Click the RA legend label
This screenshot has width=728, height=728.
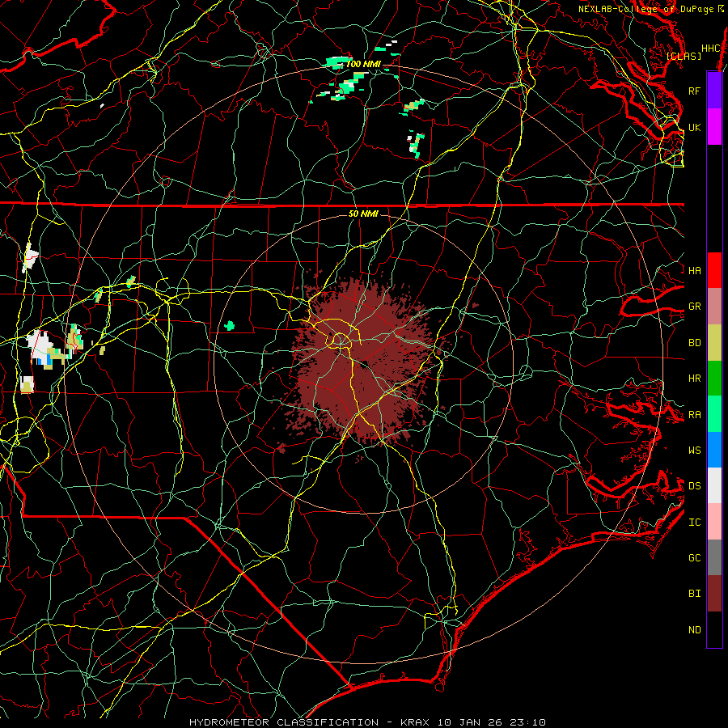click(695, 415)
